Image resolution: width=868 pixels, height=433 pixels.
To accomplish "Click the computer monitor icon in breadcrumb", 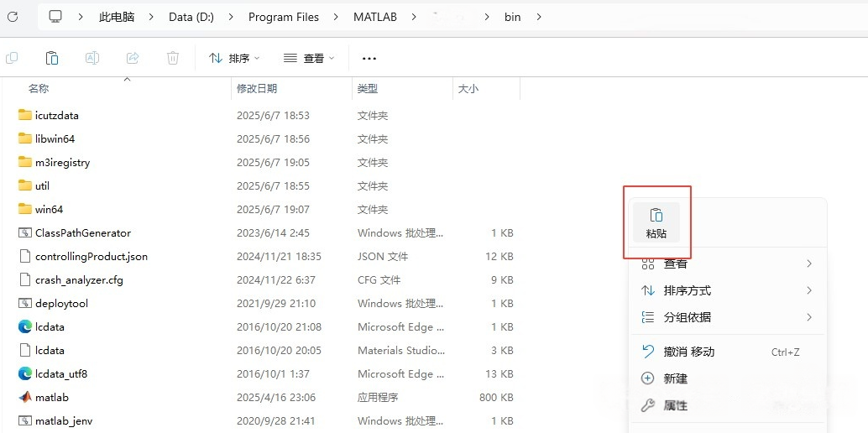I will 55,17.
